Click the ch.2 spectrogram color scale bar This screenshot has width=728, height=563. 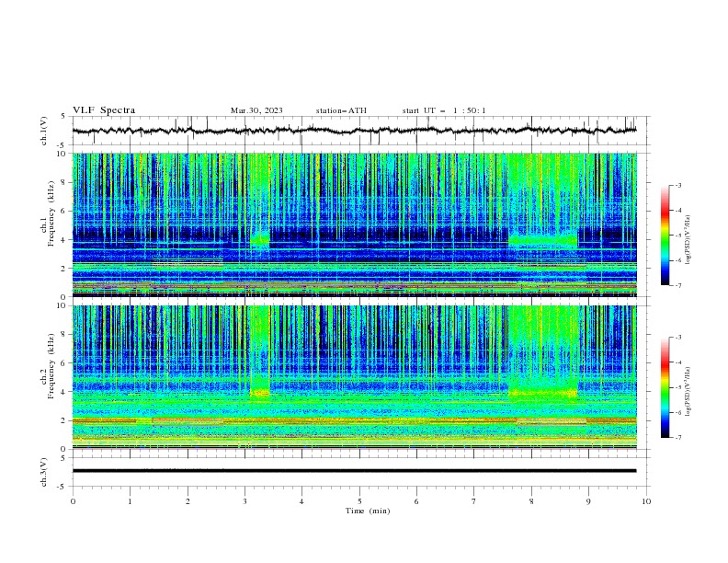(665, 387)
